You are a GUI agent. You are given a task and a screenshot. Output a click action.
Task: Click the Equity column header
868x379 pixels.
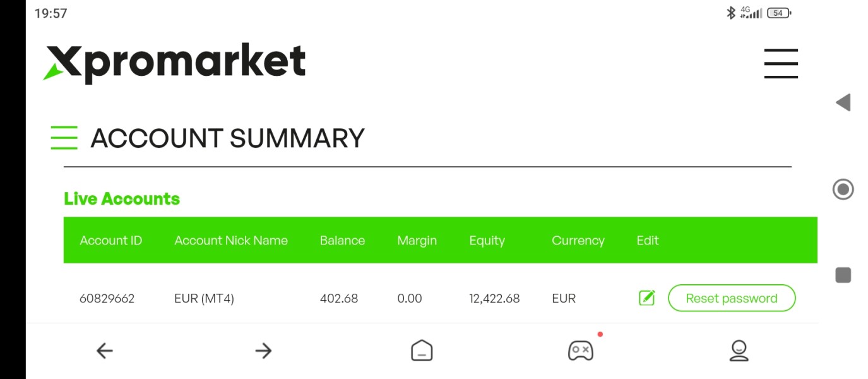tap(487, 241)
